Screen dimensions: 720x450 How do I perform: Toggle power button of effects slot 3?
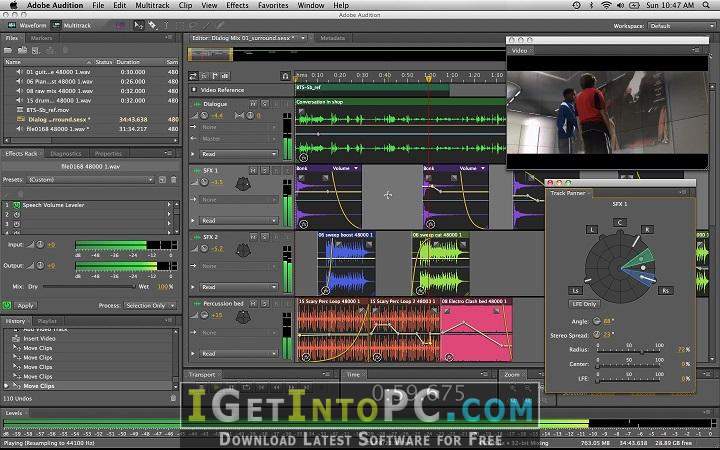click(17, 224)
